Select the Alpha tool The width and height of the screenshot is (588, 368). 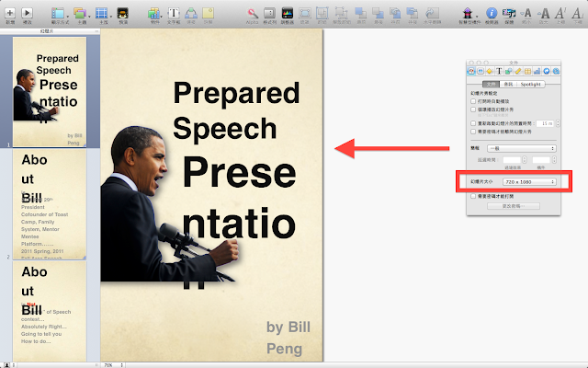pyautogui.click(x=253, y=14)
